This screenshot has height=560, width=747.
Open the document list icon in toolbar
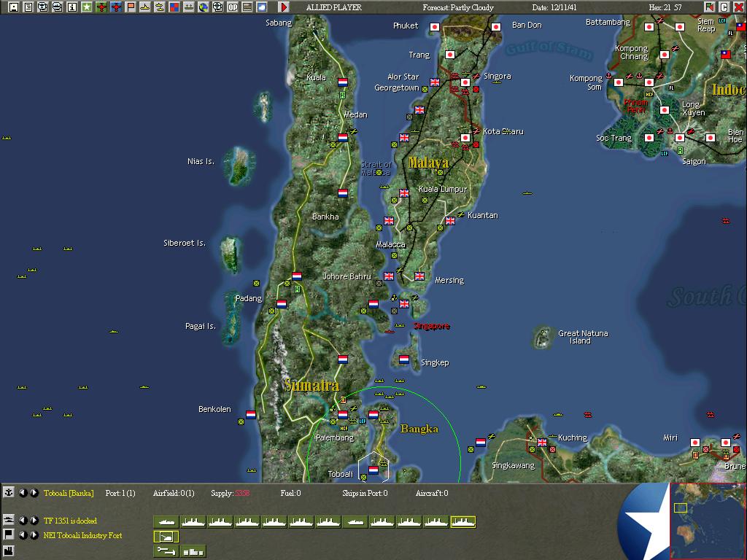point(28,7)
